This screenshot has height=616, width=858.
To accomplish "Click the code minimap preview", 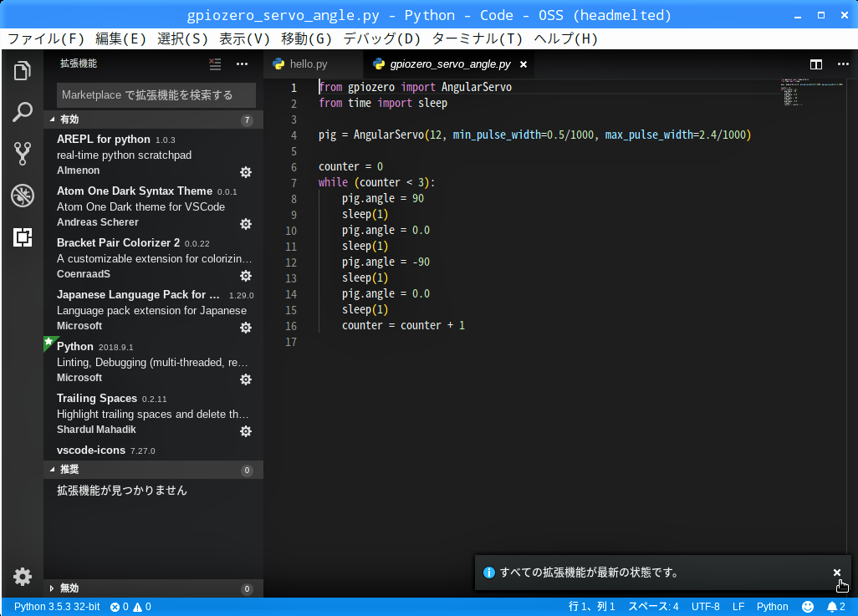I will point(814,92).
